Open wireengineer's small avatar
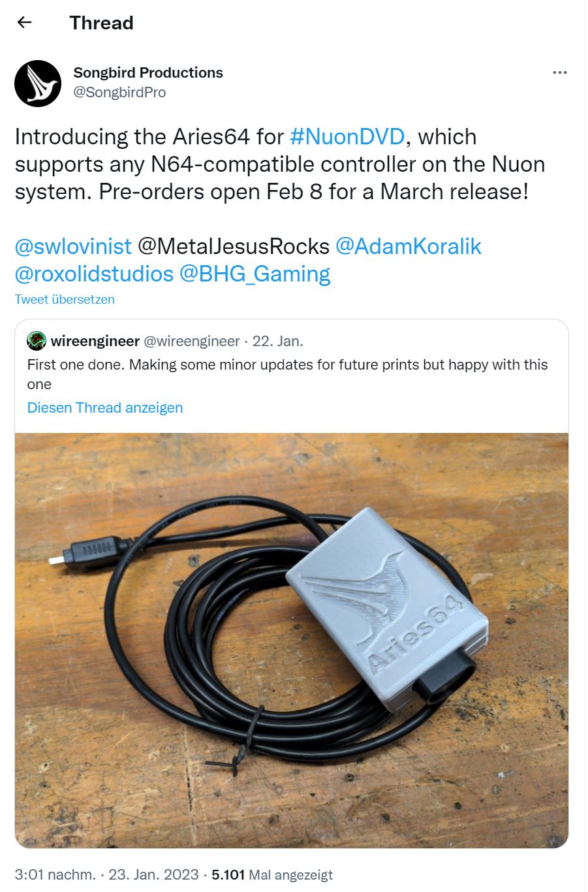Screen dimensions: 588x892 click(37, 341)
